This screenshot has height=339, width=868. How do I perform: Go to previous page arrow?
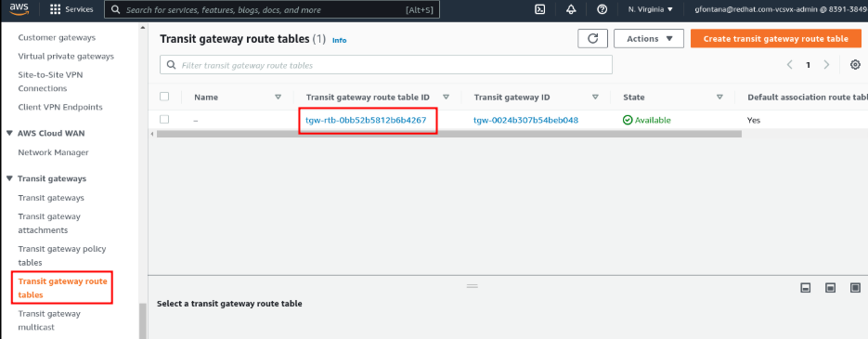tap(790, 65)
